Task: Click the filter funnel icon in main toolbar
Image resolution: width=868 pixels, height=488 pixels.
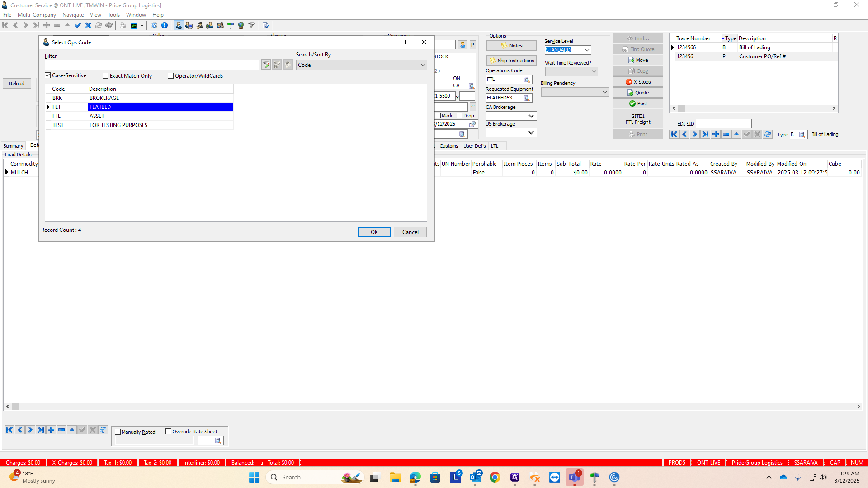Action: click(251, 25)
